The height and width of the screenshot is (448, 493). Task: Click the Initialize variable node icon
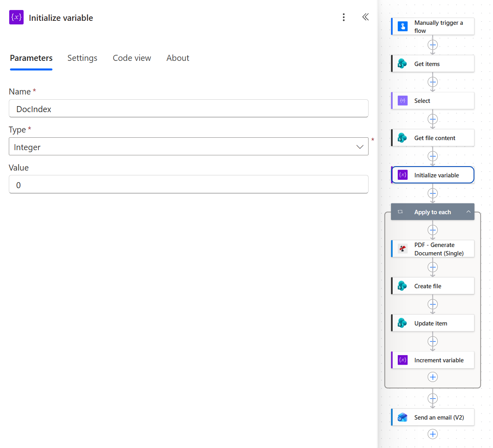(x=403, y=175)
